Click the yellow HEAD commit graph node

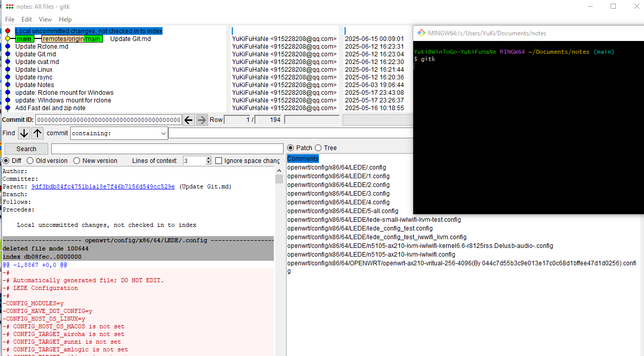tap(7, 39)
